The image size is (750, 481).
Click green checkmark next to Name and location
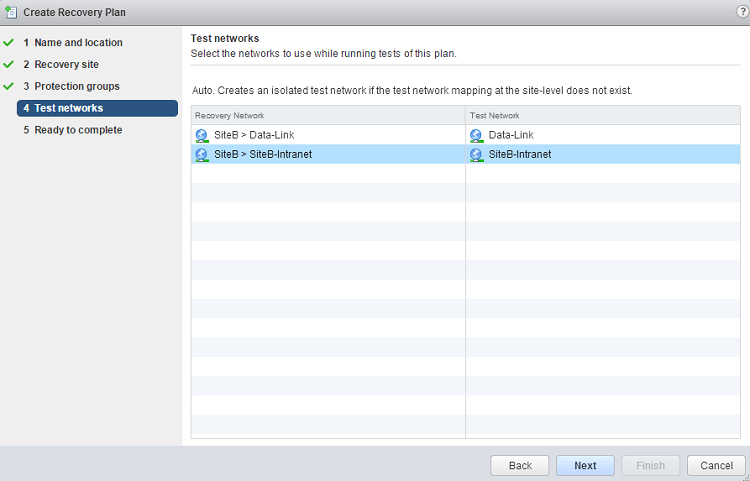pyautogui.click(x=9, y=43)
